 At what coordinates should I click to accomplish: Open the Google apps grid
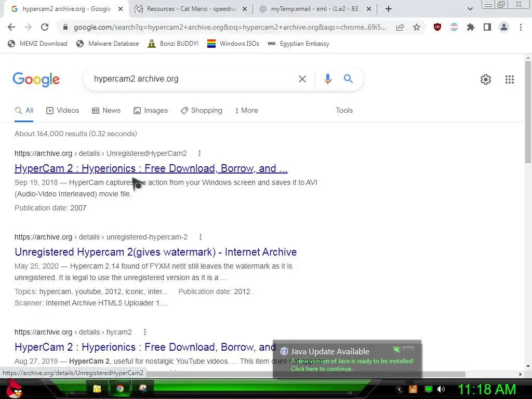coord(509,79)
